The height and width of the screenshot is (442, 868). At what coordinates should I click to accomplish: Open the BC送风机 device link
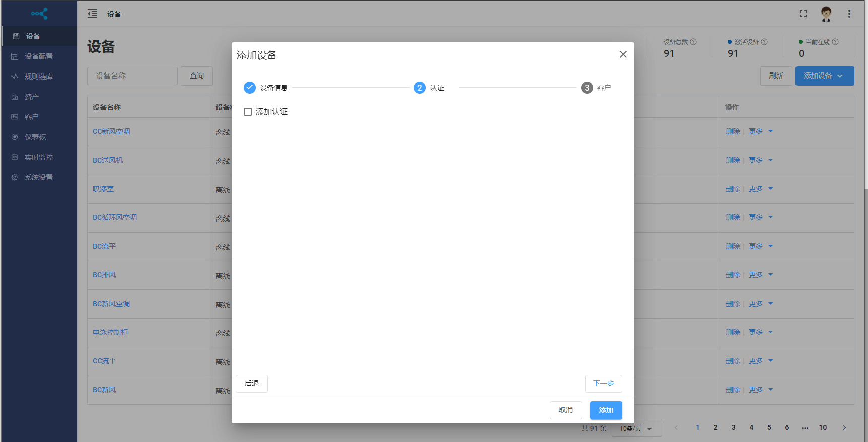108,160
